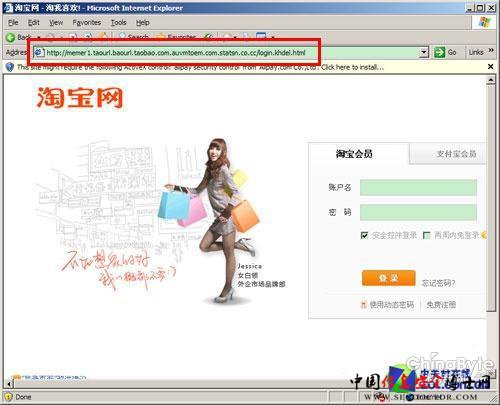Image resolution: width=500 pixels, height=405 pixels.
Task: Click the green Go arrow icon
Action: click(440, 52)
